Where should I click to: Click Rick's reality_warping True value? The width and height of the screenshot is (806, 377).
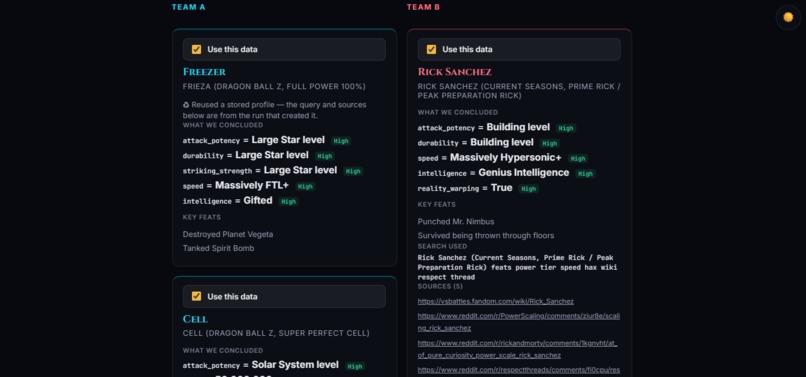pos(502,188)
